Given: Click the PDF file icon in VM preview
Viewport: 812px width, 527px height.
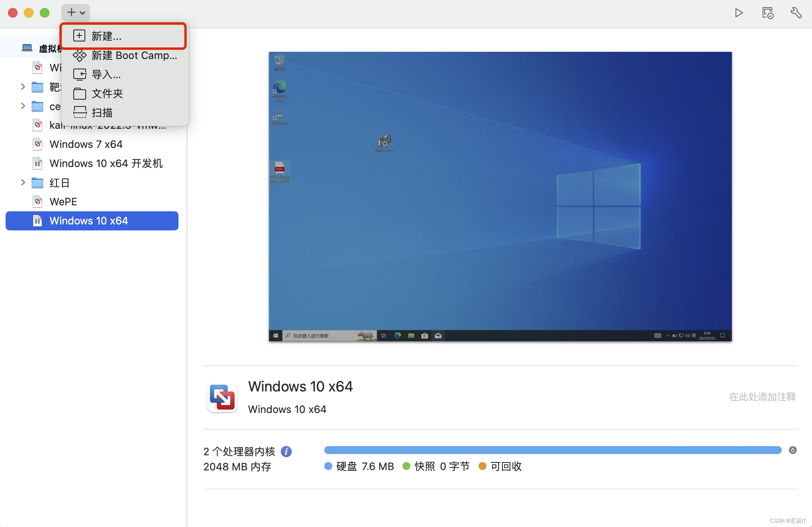Looking at the screenshot, I should click(279, 172).
